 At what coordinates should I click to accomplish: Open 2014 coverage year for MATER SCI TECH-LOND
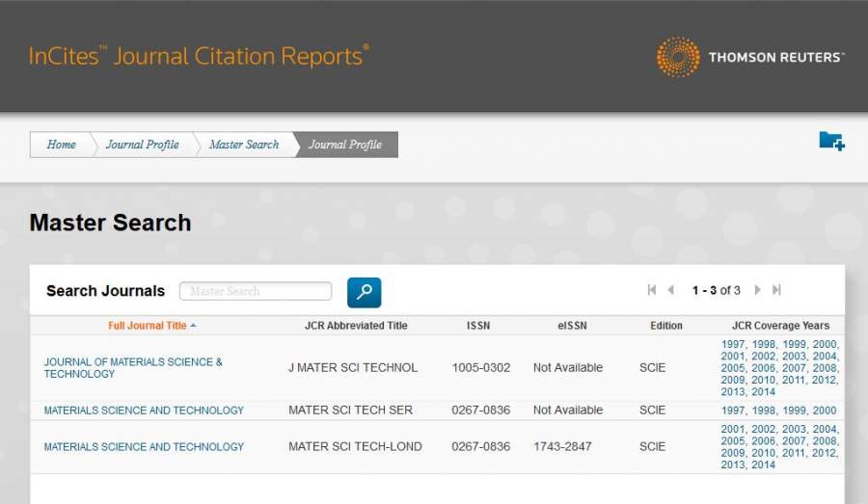(764, 464)
